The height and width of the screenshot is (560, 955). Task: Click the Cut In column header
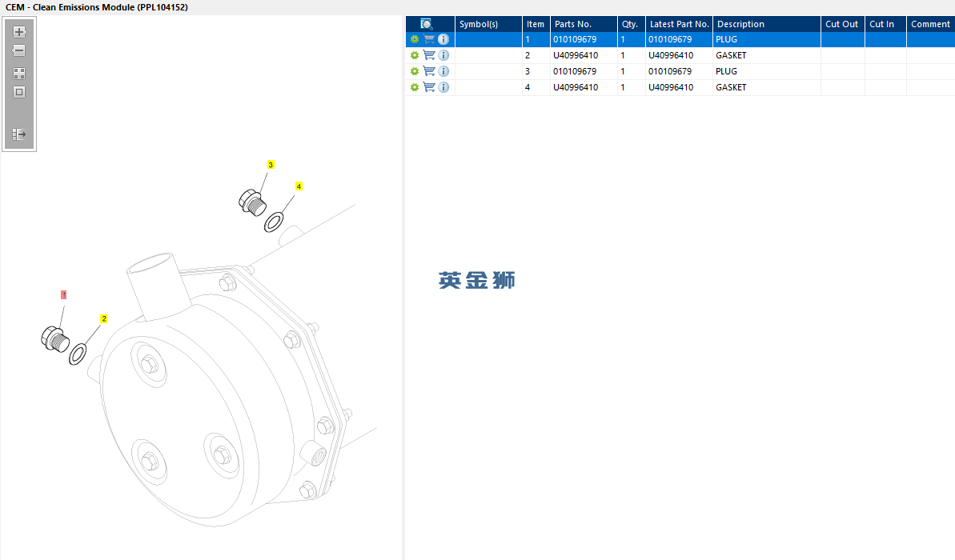885,24
